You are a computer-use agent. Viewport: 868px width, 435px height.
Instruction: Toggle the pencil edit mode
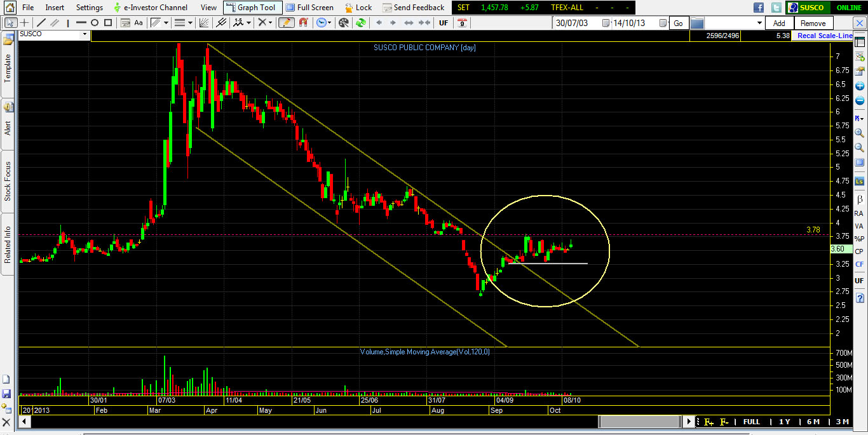[286, 23]
